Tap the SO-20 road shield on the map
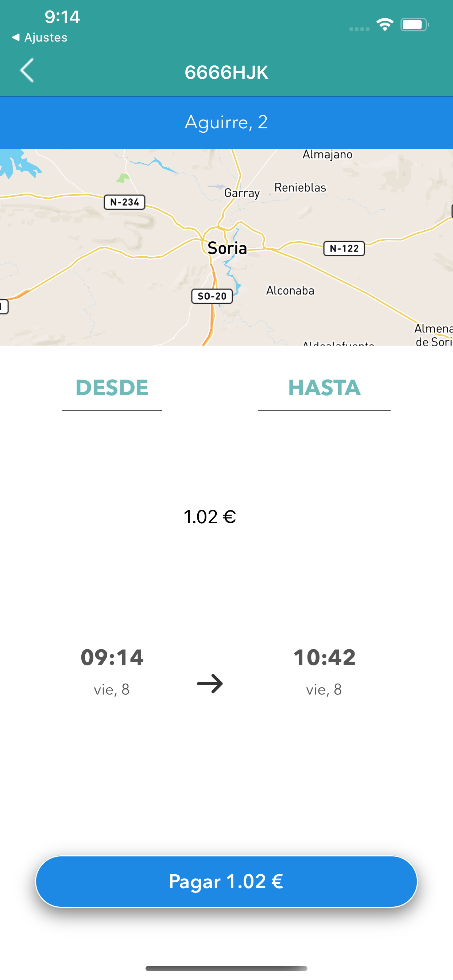453x980 pixels. (x=212, y=296)
